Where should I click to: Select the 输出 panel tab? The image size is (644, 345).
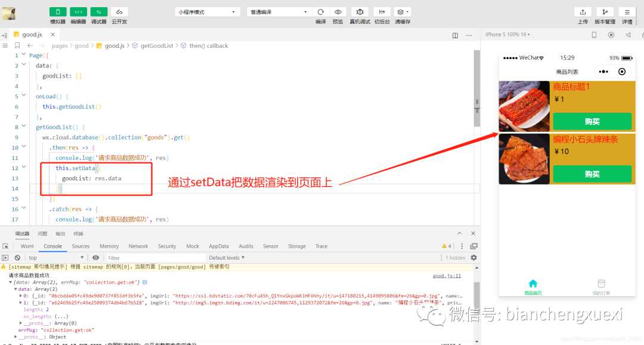point(60,233)
